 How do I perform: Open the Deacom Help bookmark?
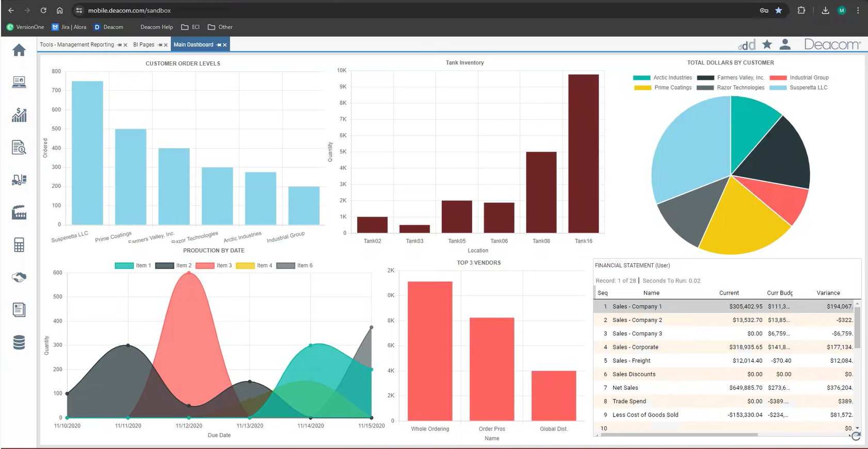click(x=156, y=27)
